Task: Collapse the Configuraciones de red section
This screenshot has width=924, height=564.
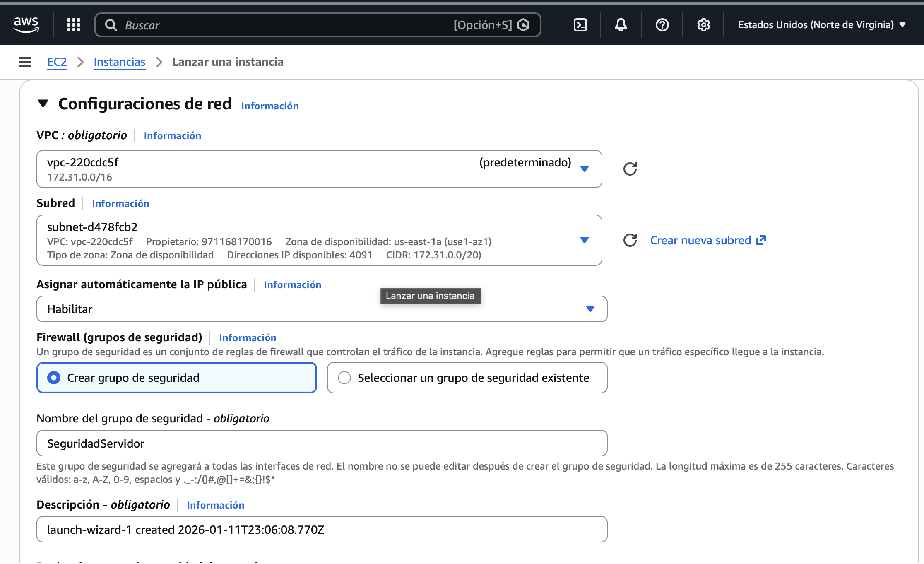Action: [x=43, y=104]
